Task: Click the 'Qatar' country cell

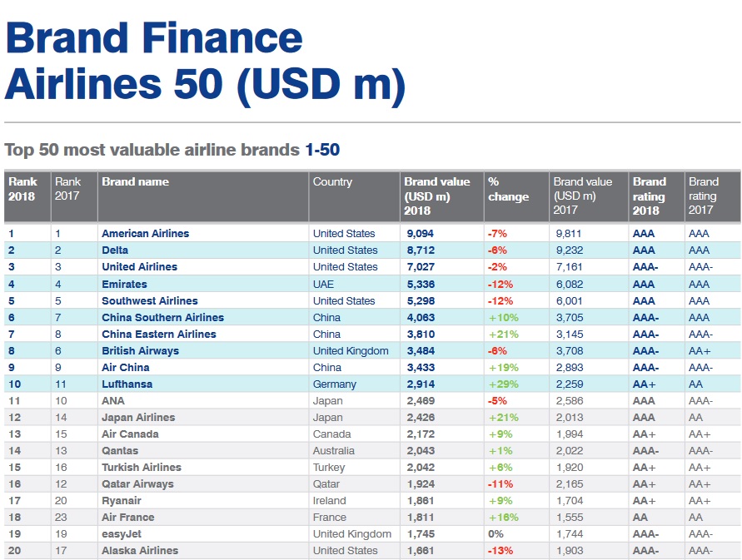Action: [326, 483]
